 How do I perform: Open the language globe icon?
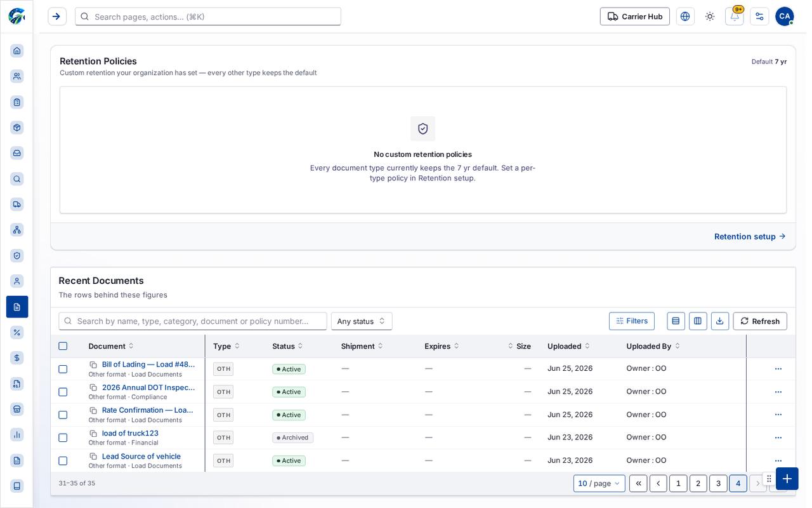pyautogui.click(x=685, y=17)
